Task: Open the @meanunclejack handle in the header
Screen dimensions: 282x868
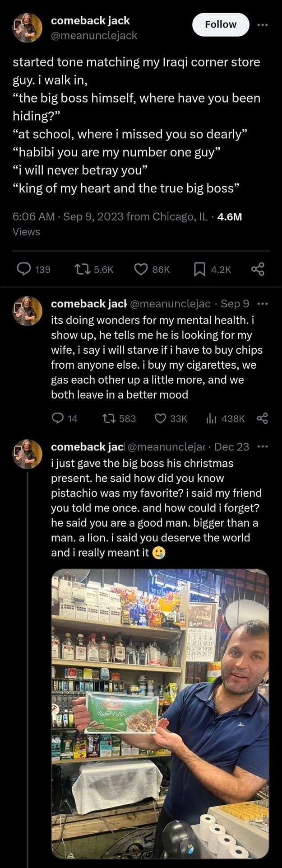Action: point(94,35)
